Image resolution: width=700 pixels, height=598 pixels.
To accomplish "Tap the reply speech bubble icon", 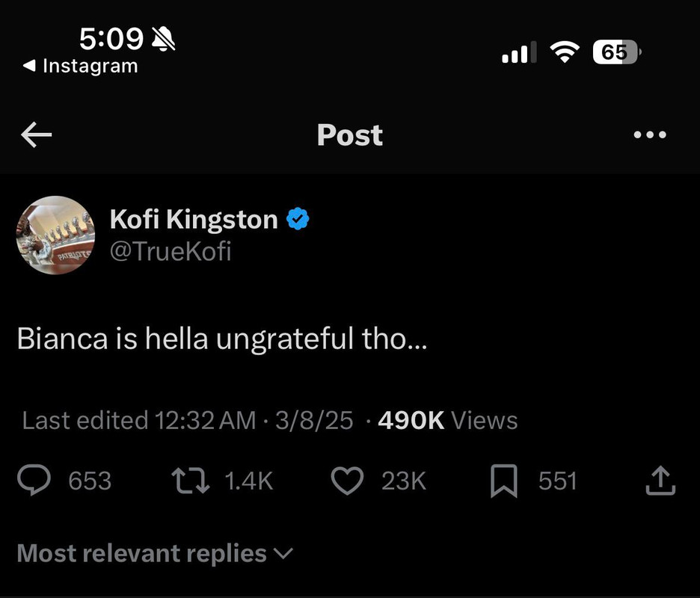I will (34, 481).
